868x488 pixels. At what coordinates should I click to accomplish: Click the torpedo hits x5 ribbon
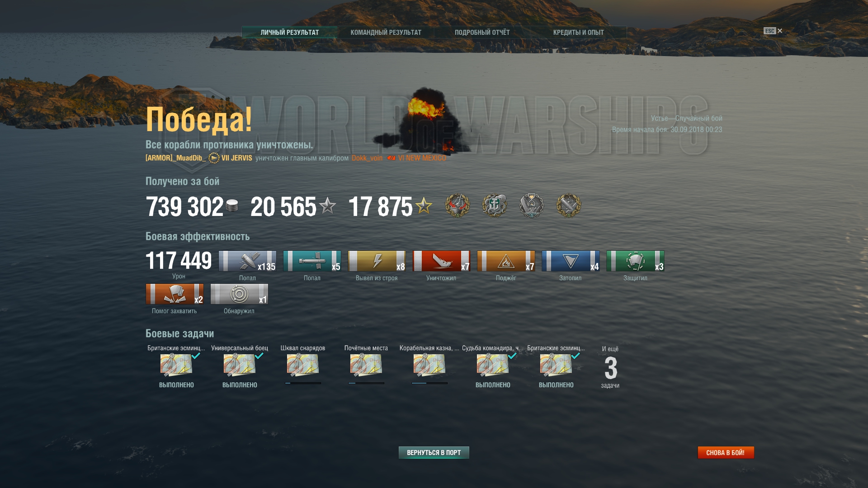pyautogui.click(x=312, y=261)
